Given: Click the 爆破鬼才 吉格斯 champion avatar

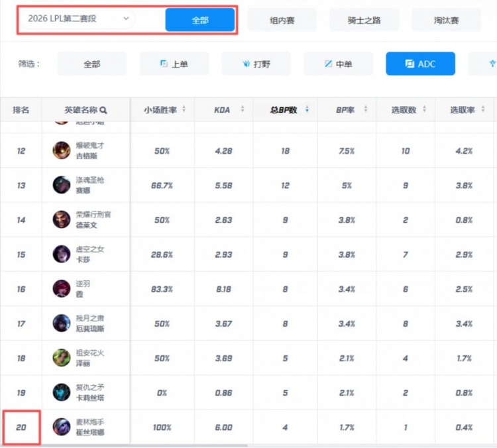Looking at the screenshot, I should coord(62,150).
